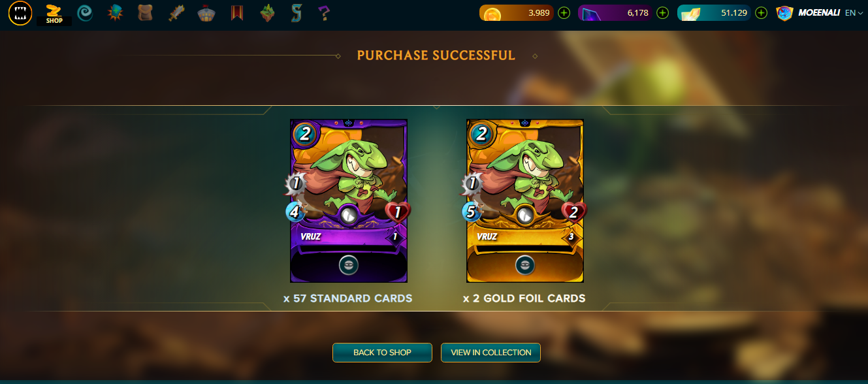The image size is (868, 384).
Task: Open the floating island land icon
Action: point(268,12)
